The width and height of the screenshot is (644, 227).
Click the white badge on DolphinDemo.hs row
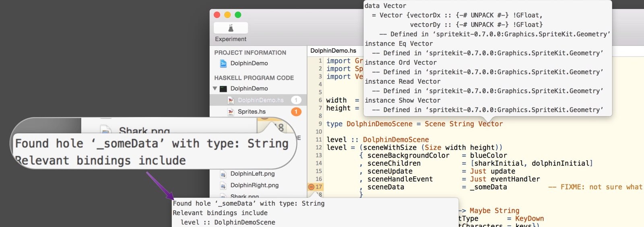click(296, 100)
